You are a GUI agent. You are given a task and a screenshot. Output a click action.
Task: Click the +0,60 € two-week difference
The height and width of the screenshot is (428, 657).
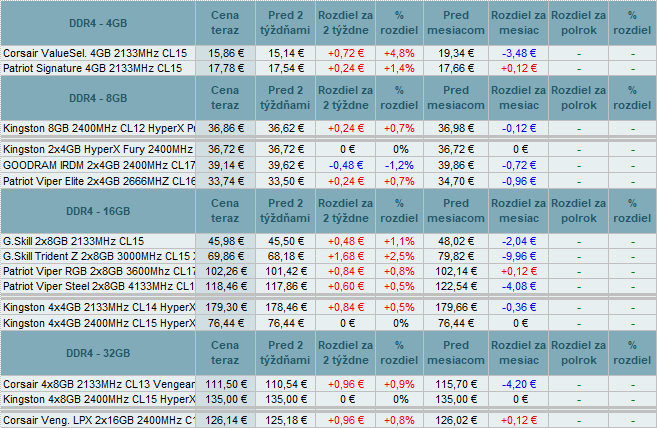pos(346,286)
